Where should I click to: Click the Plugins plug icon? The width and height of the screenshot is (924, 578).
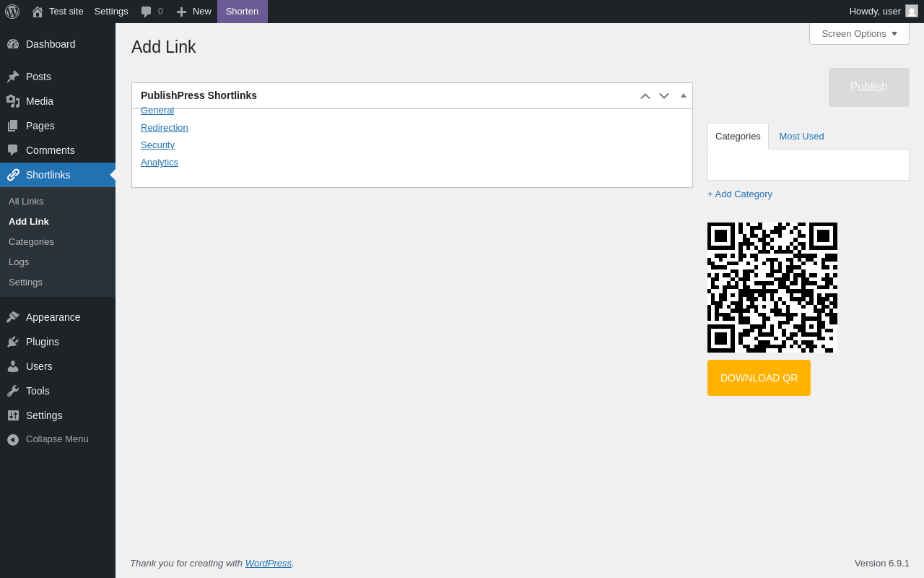(13, 342)
